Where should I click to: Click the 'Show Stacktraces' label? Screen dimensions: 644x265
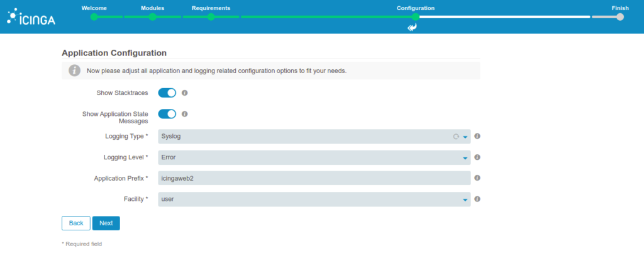(x=123, y=93)
